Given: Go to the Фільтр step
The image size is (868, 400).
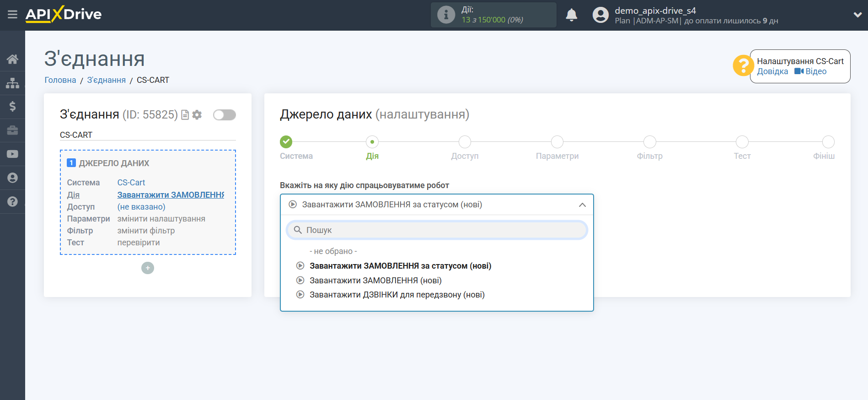Looking at the screenshot, I should (x=649, y=142).
